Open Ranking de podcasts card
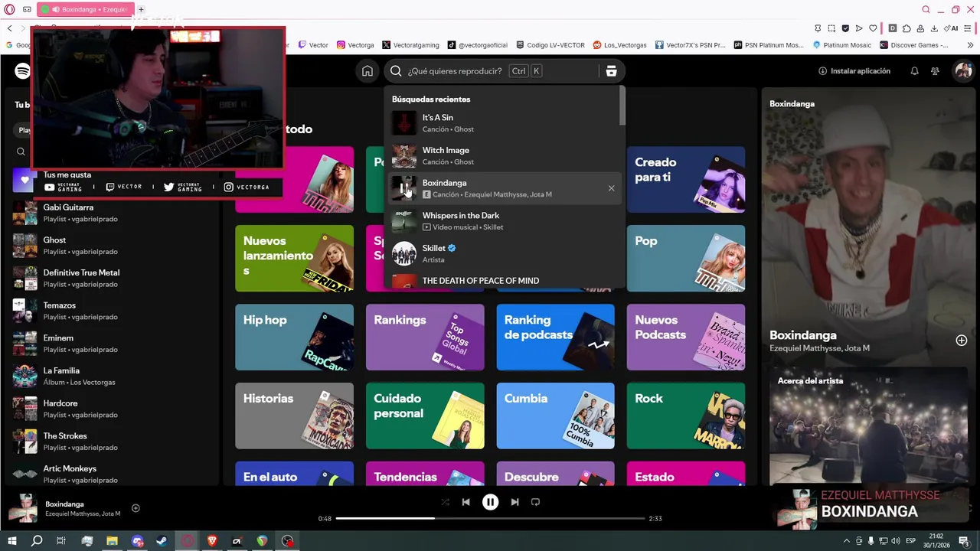This screenshot has width=980, height=551. click(555, 337)
